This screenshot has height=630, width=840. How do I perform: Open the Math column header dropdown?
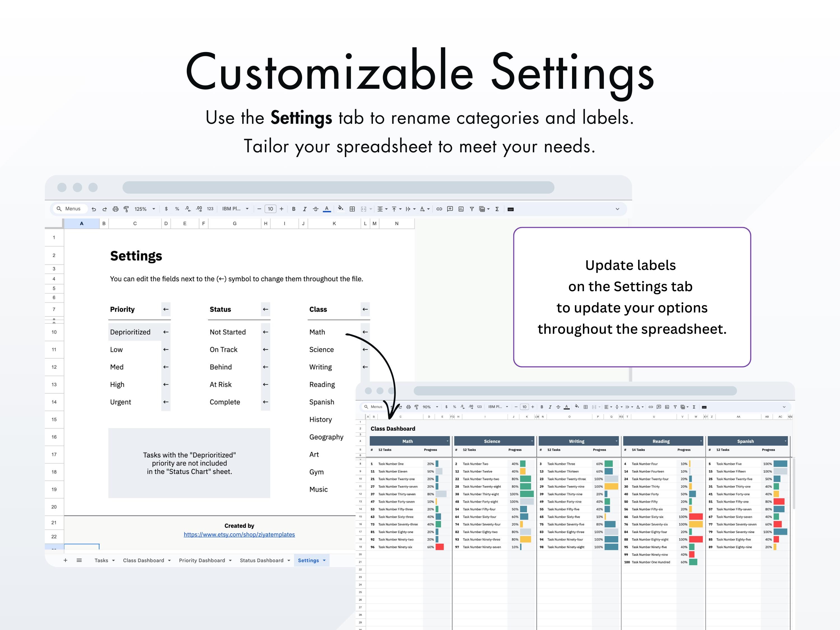tap(448, 441)
